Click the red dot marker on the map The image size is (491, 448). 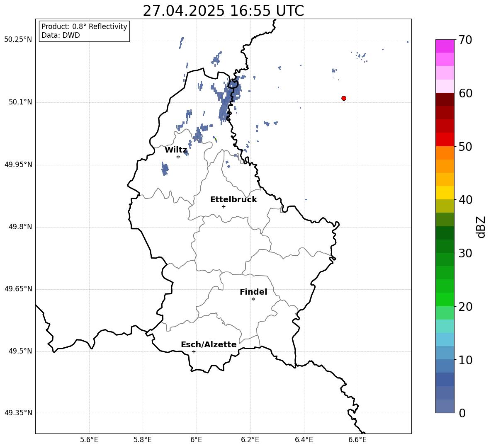click(x=344, y=98)
